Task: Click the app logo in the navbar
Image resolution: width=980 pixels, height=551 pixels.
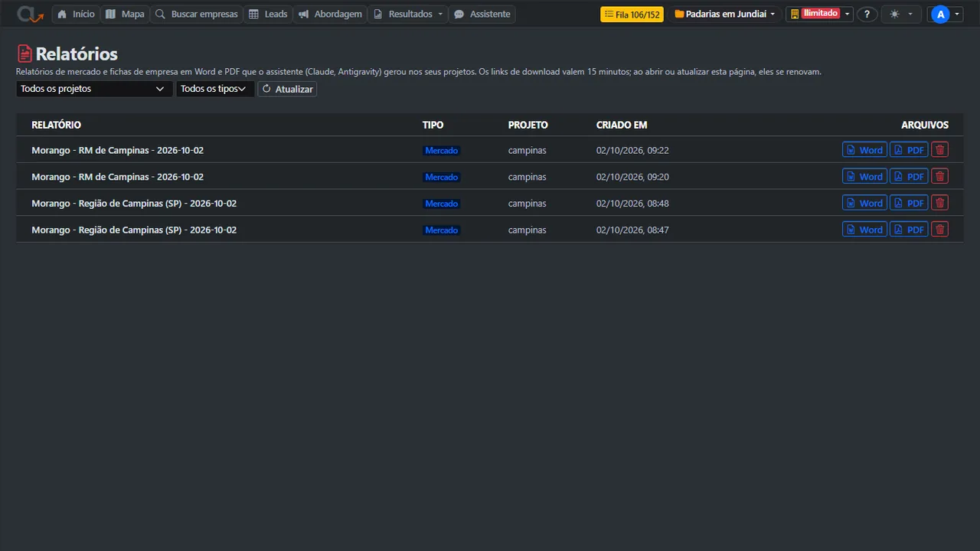Action: click(31, 14)
